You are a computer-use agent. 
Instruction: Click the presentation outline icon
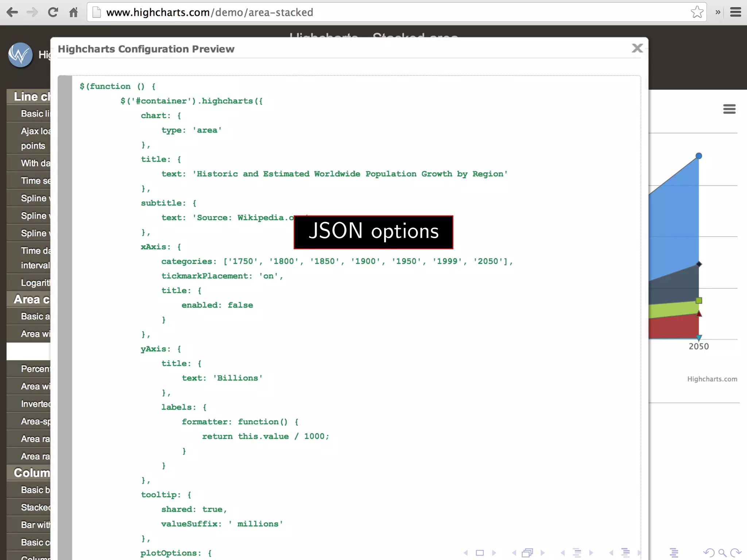[x=674, y=553]
